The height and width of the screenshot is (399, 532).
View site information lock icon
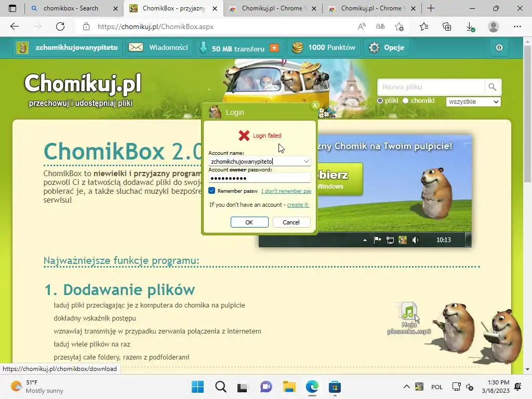coord(86,26)
